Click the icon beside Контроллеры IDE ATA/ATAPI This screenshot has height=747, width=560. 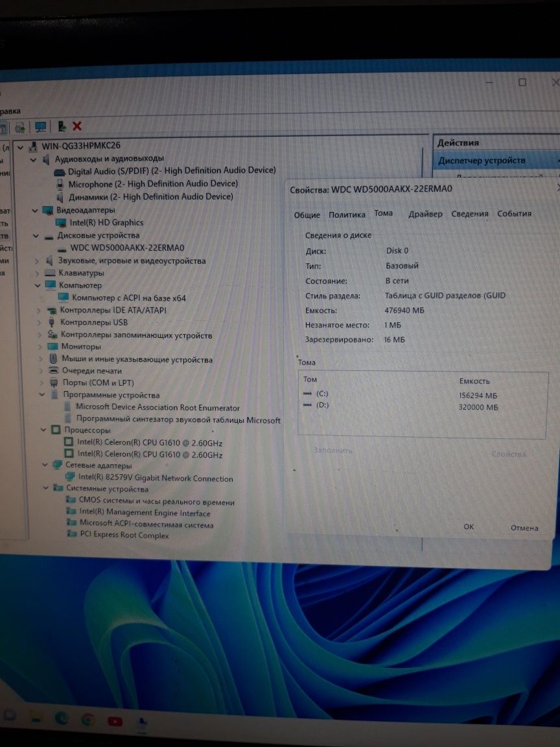point(52,310)
